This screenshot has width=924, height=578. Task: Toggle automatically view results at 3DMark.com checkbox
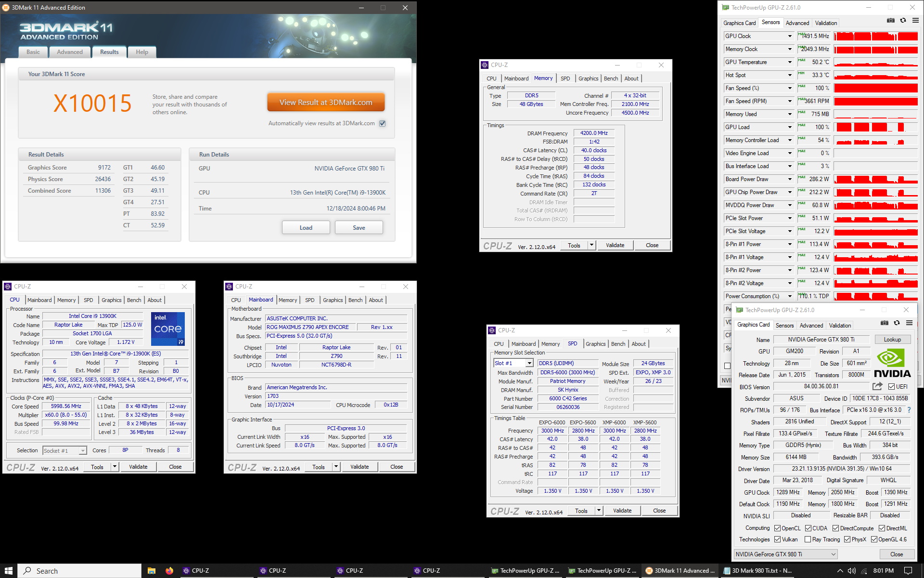tap(383, 123)
